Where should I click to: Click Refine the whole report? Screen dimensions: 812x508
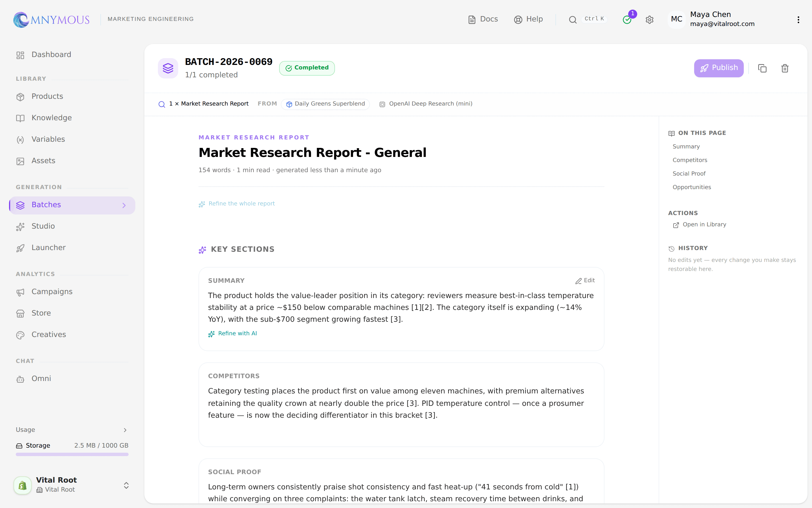(x=237, y=203)
